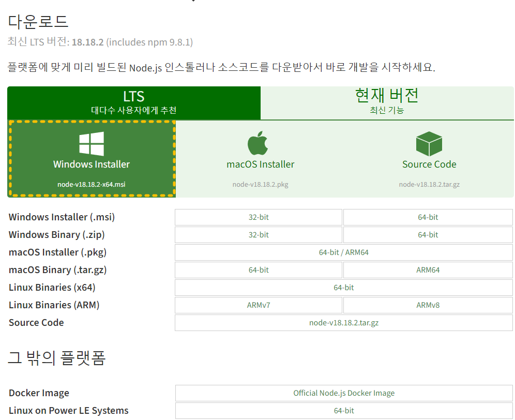515x420 pixels.
Task: Click the '최신 기능' subtitle
Action: coord(387,110)
